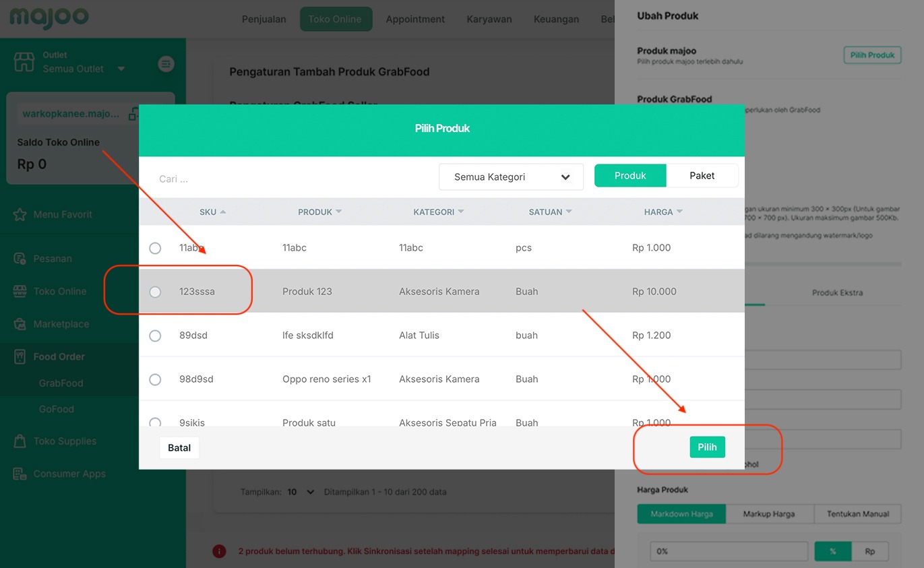Sort by PRODUK column header
This screenshot has width=924, height=568.
[319, 212]
